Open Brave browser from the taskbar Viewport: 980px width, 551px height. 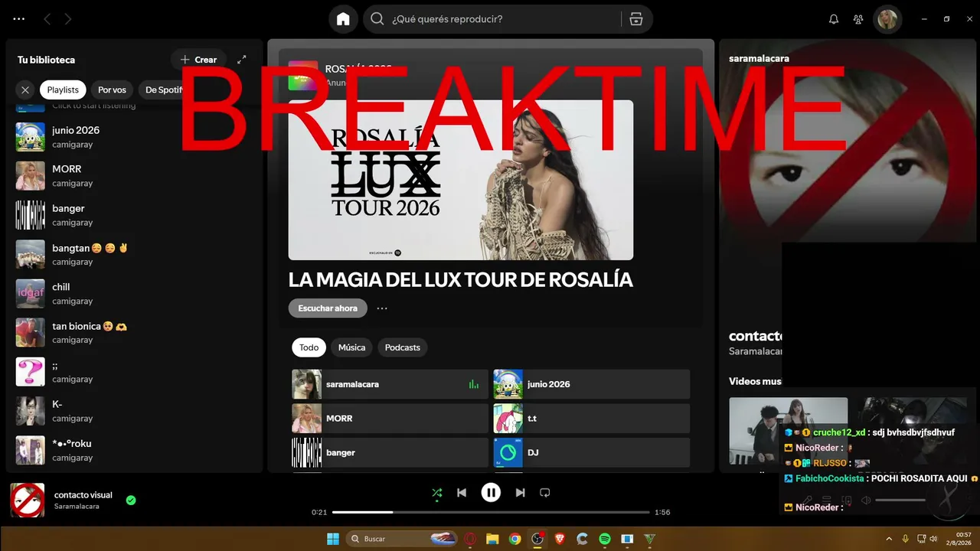pos(560,539)
